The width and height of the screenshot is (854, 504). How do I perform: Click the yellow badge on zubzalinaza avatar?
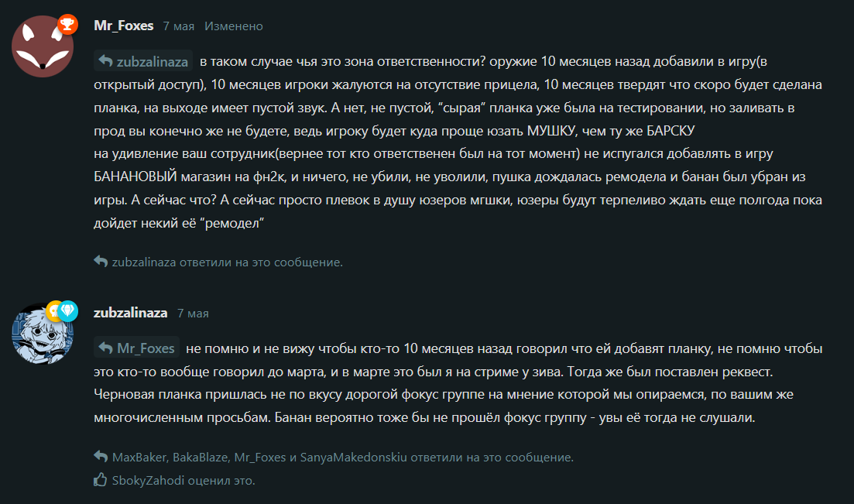tap(53, 310)
